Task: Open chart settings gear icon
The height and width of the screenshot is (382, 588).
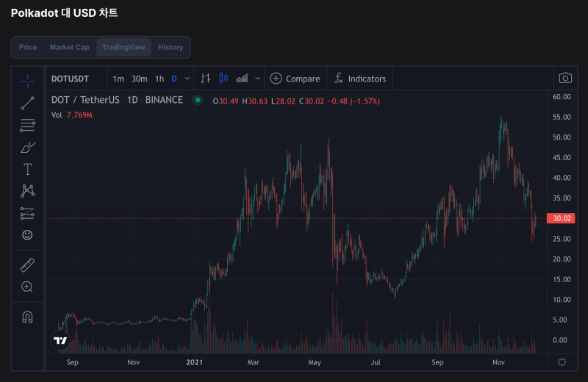Action: coord(562,362)
